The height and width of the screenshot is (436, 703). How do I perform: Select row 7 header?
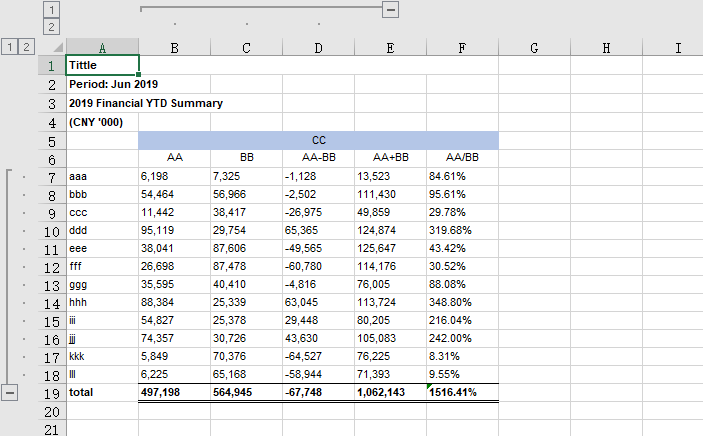point(52,177)
